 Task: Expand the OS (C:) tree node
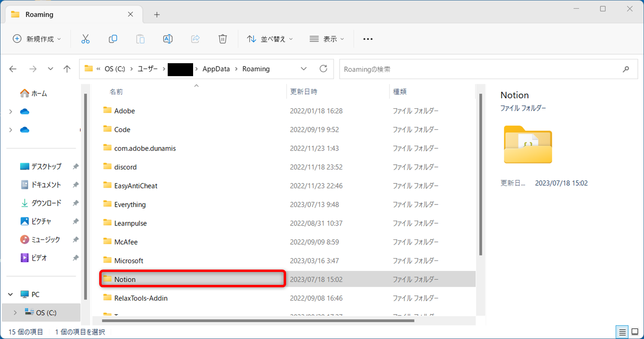pos(15,313)
